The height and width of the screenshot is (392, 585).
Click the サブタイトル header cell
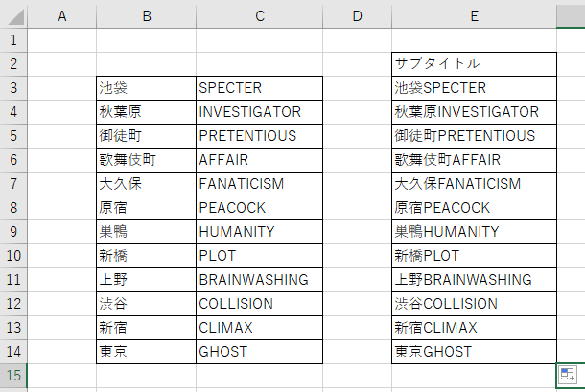tap(474, 64)
